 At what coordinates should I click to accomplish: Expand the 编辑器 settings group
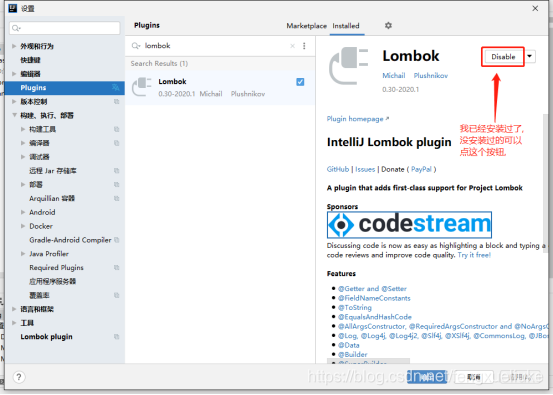pos(14,74)
